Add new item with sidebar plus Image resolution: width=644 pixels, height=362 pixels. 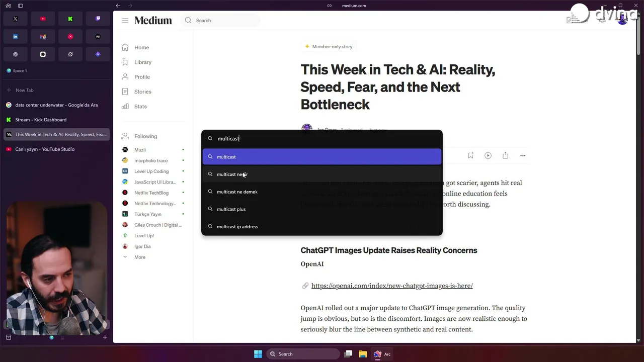(105, 337)
